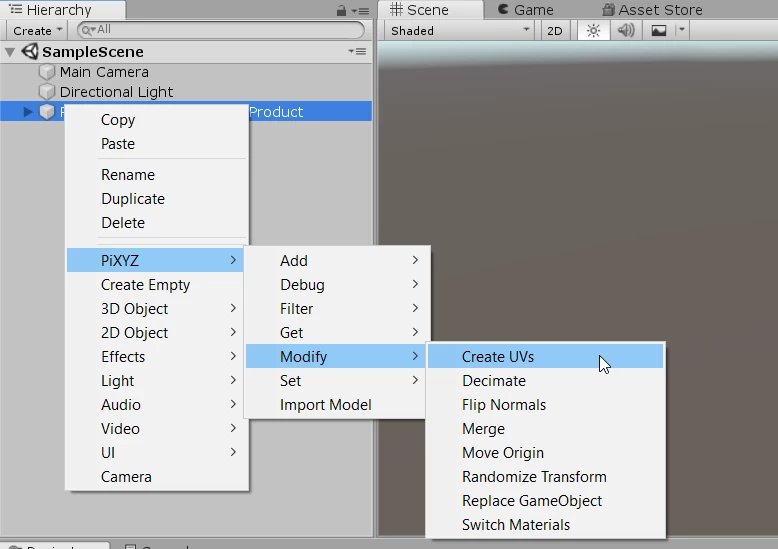The image size is (778, 549).
Task: Choose Create UVs from Modify submenu
Action: (x=498, y=357)
